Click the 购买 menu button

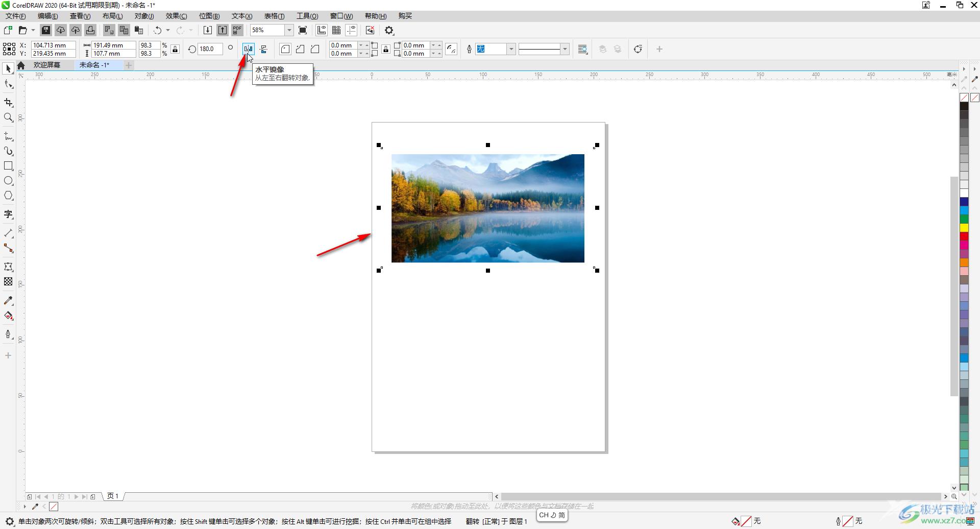point(405,16)
